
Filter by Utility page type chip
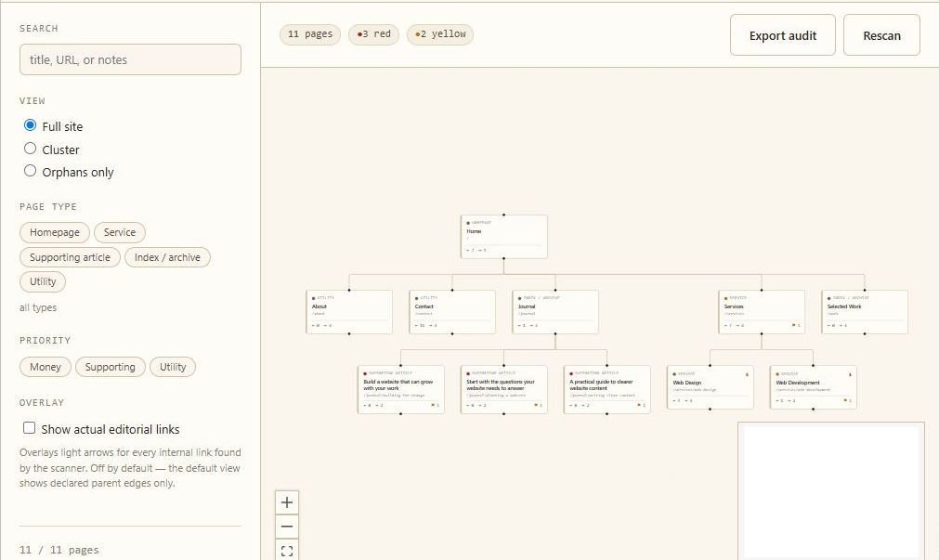coord(43,281)
